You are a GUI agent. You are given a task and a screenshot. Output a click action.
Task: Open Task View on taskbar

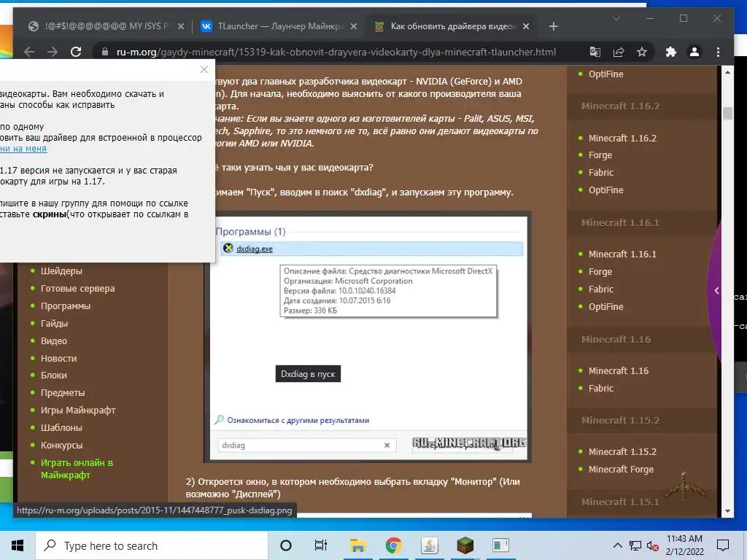[x=321, y=545]
